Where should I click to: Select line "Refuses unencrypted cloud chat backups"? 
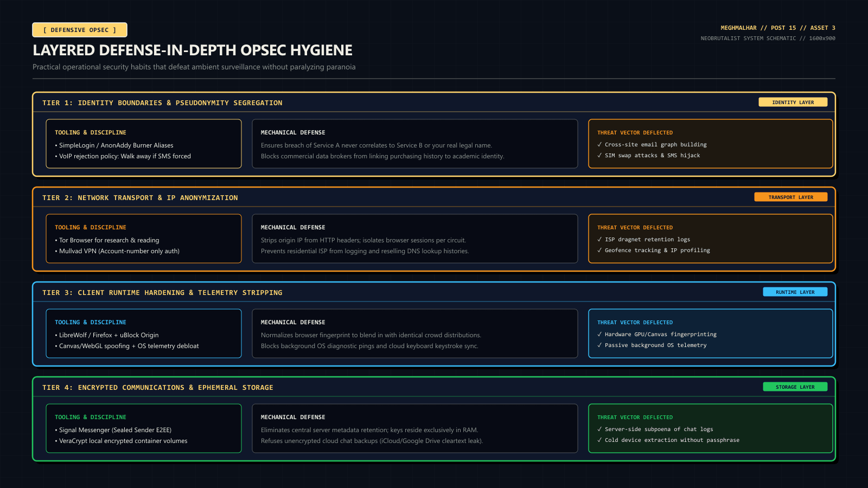[x=372, y=441]
